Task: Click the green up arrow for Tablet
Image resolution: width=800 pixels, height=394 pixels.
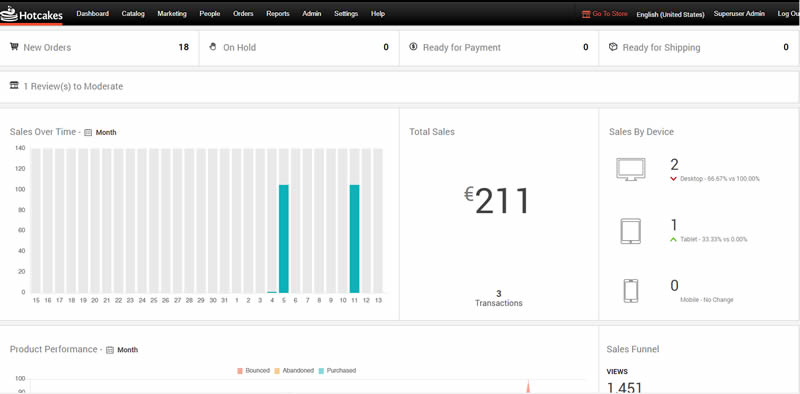Action: point(673,239)
